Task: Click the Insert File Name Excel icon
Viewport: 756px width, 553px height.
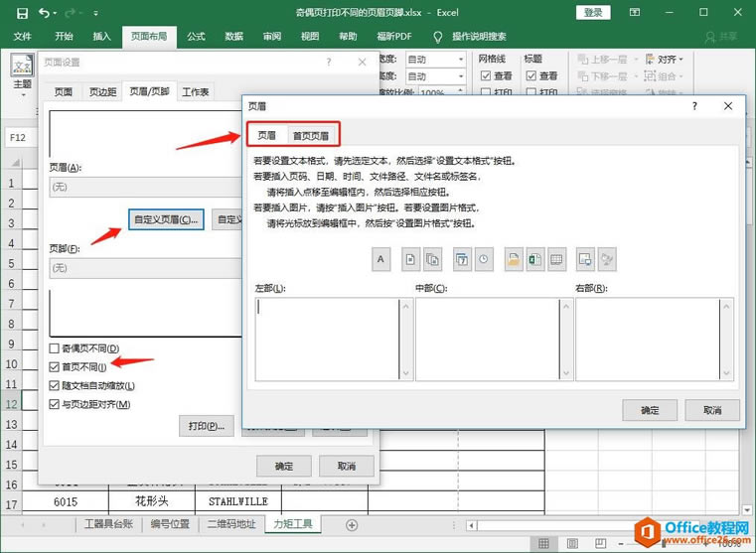Action: tap(535, 260)
